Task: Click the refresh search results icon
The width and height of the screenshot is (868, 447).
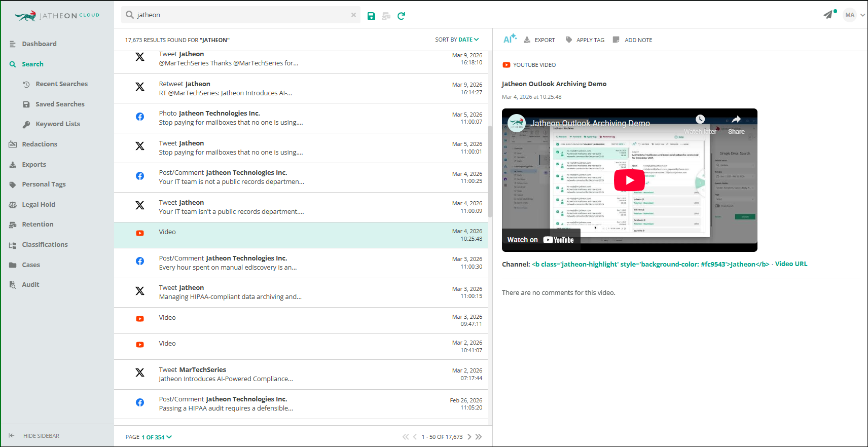Action: (x=401, y=16)
